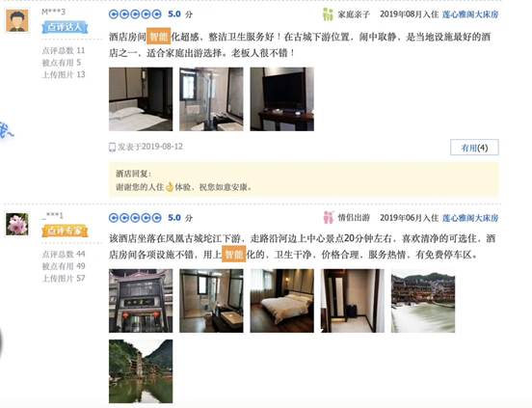Click the green 家庭亲子 family icon
The width and height of the screenshot is (532, 408).
(x=328, y=14)
